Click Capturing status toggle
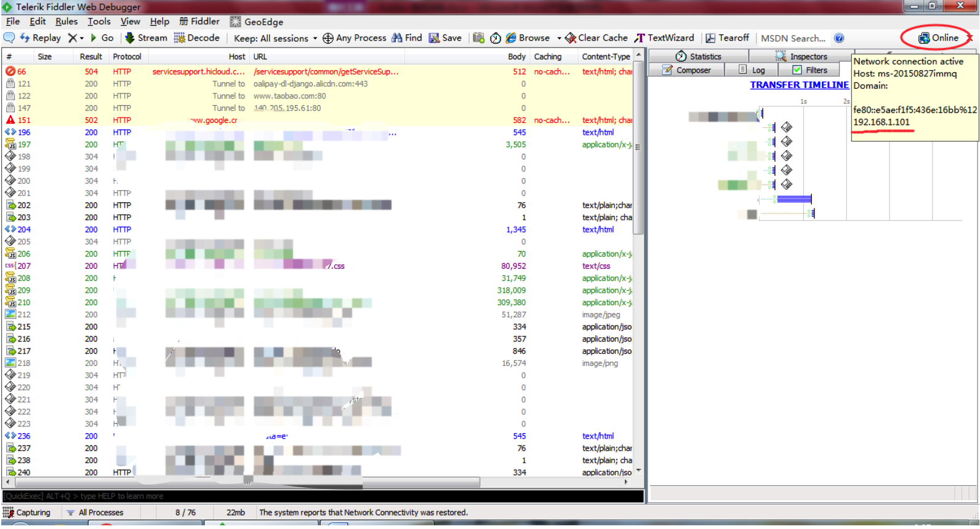The image size is (980, 529). (26, 512)
